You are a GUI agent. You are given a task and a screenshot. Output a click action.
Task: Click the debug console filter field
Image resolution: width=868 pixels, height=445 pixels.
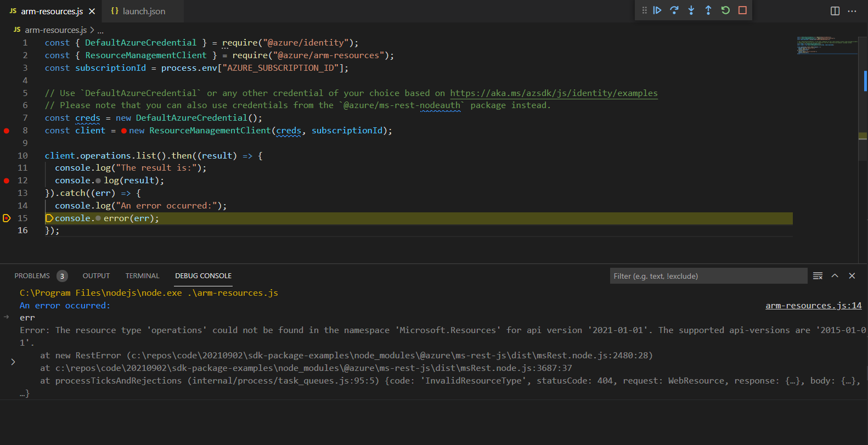[x=708, y=276]
